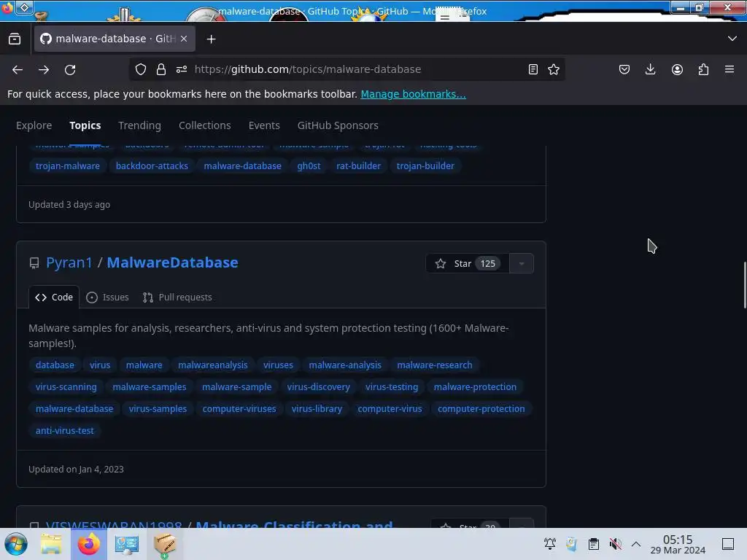Open the computer-protection topic tag

coord(481,408)
